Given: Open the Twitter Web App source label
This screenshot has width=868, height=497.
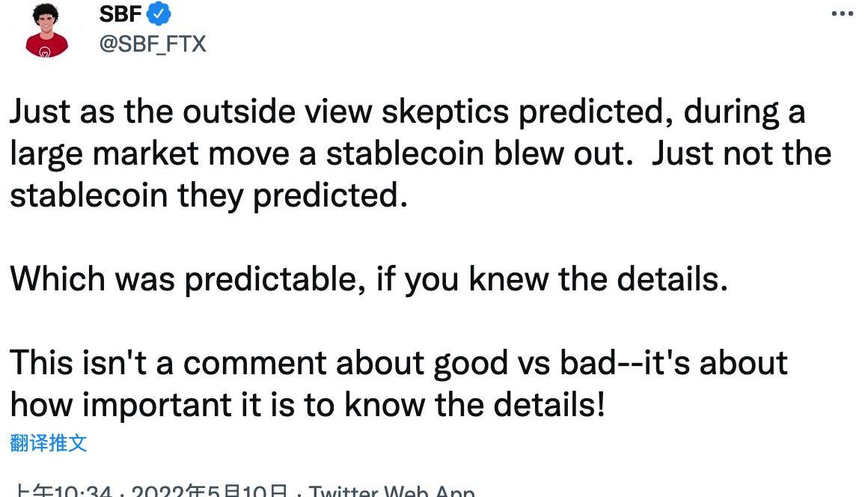Looking at the screenshot, I should tap(391, 491).
